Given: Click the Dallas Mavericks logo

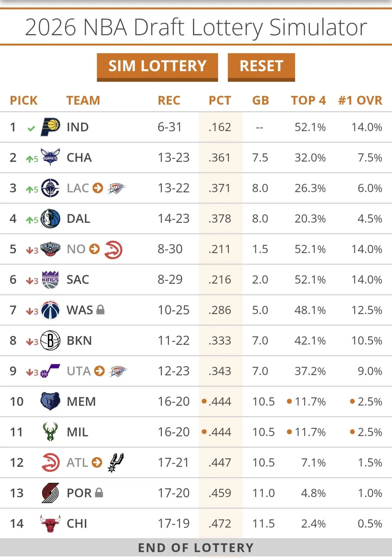Looking at the screenshot, I should (x=50, y=218).
